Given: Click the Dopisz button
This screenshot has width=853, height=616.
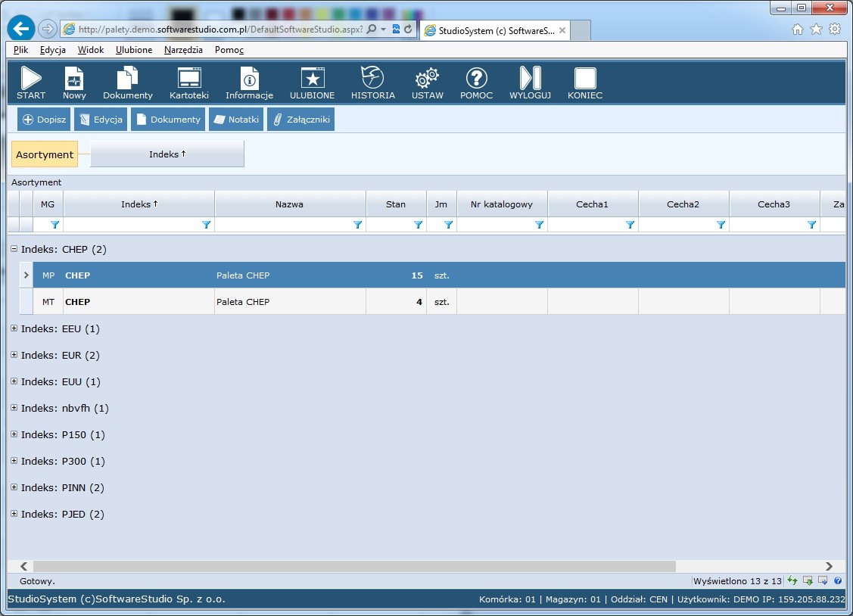Looking at the screenshot, I should coord(44,120).
